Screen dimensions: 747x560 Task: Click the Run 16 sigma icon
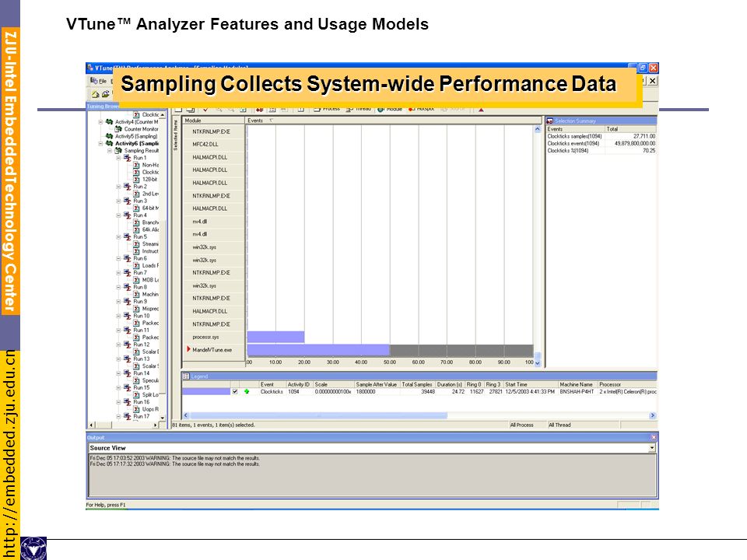[x=127, y=402]
